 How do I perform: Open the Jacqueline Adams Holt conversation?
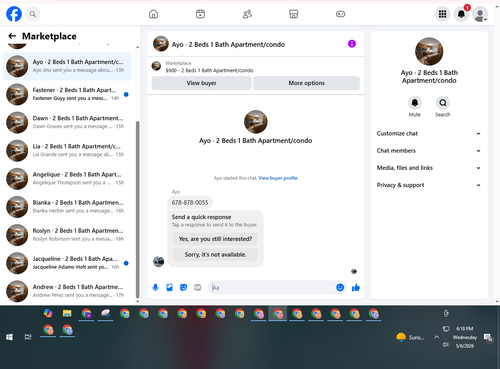tap(67, 263)
